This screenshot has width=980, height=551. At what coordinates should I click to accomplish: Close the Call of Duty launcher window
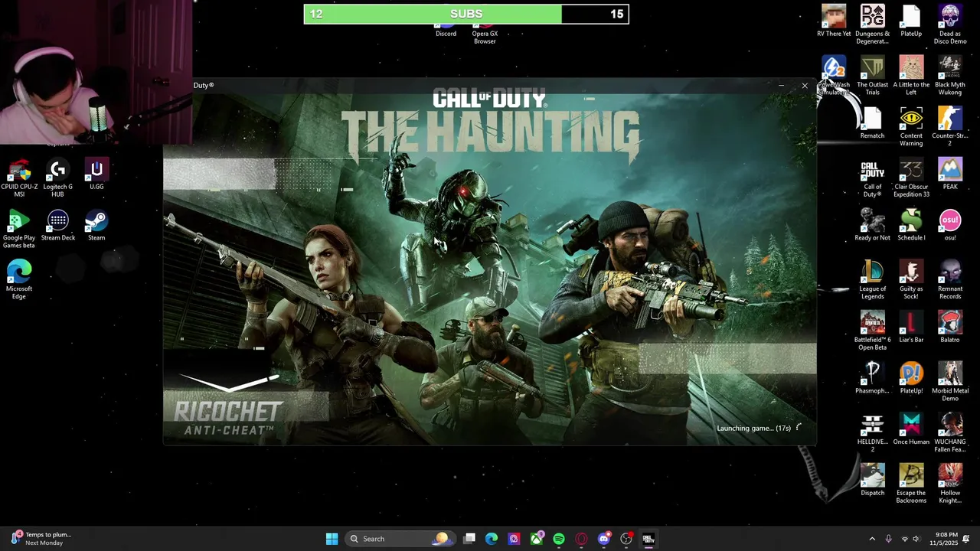[805, 86]
